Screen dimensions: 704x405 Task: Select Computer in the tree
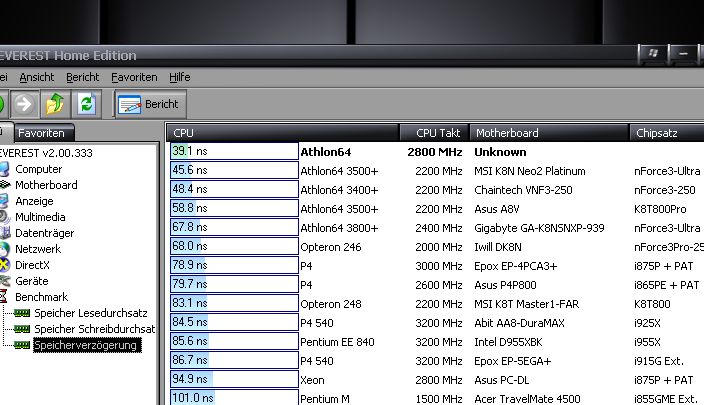point(39,169)
